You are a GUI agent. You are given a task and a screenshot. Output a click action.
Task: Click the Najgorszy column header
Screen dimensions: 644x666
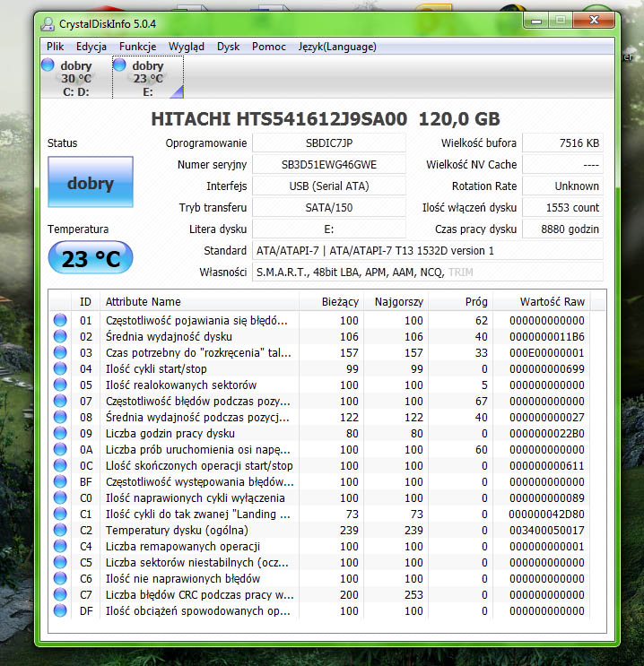396,301
